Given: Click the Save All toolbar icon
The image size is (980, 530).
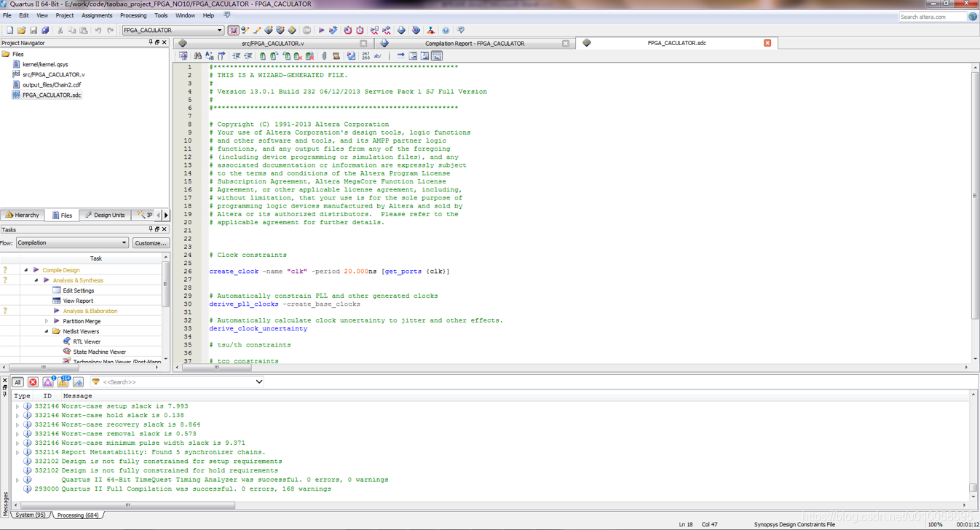Looking at the screenshot, I should [x=45, y=31].
